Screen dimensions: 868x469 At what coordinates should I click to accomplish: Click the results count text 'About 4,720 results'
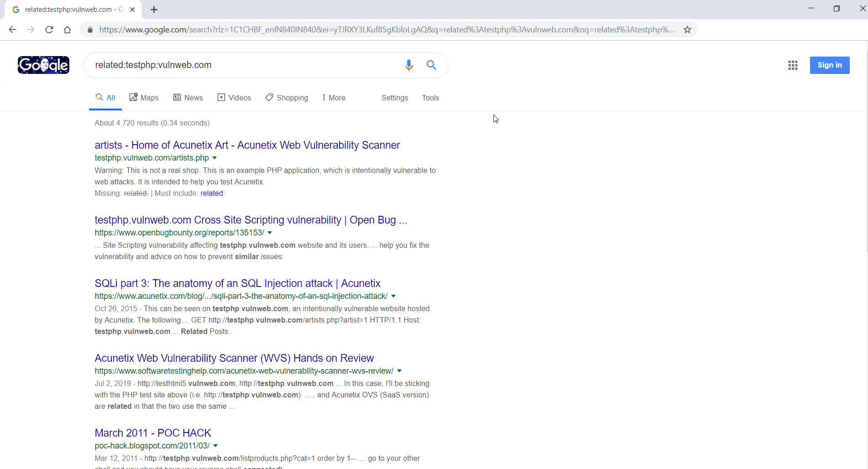pos(126,123)
